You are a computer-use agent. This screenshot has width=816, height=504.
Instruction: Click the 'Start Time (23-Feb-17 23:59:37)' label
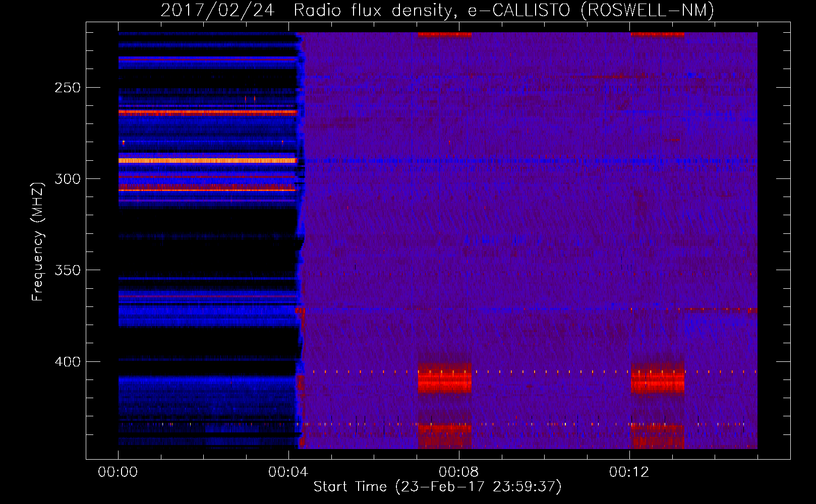click(437, 487)
